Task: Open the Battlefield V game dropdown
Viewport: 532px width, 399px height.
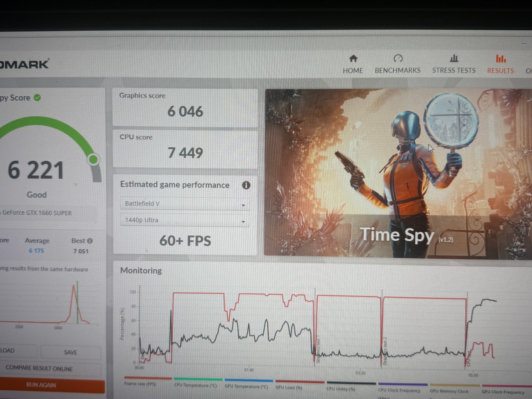Action: tap(185, 204)
